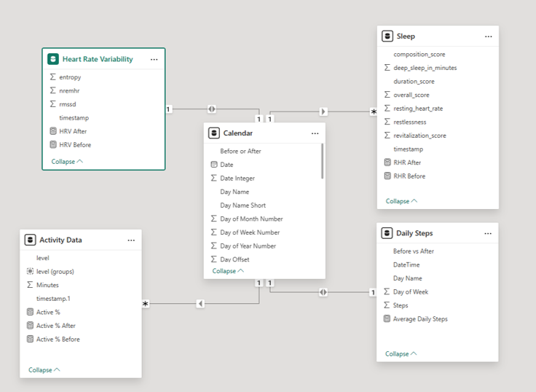Image resolution: width=536 pixels, height=392 pixels.
Task: Collapse the Calendar table
Action: (228, 271)
